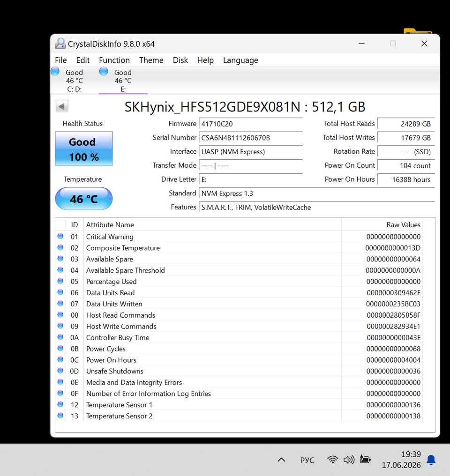
Task: Click status icon of Available Spare Threshold row
Action: point(60,270)
